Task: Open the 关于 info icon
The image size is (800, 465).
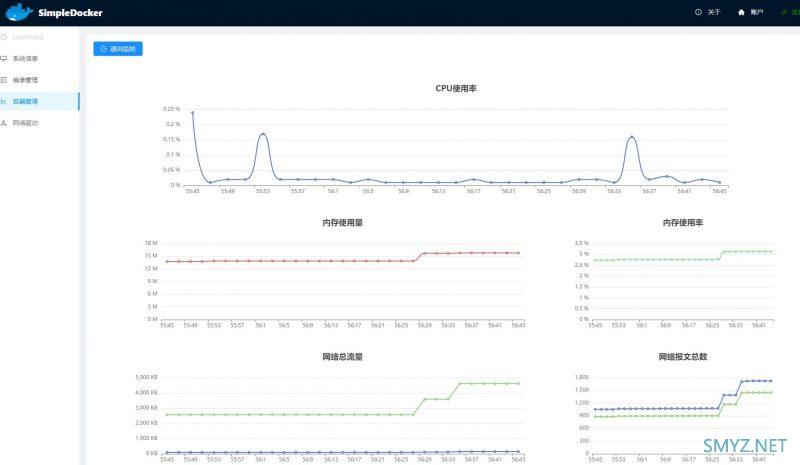Action: pyautogui.click(x=698, y=12)
